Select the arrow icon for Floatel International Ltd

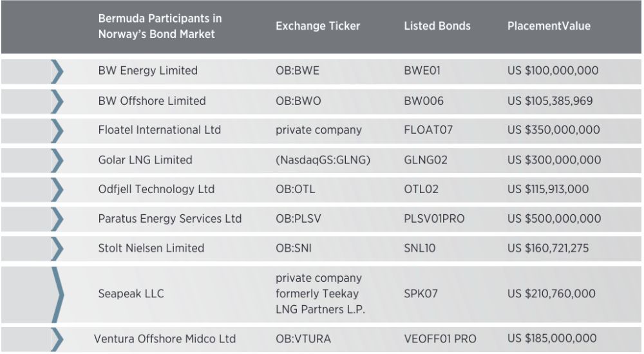tap(57, 130)
